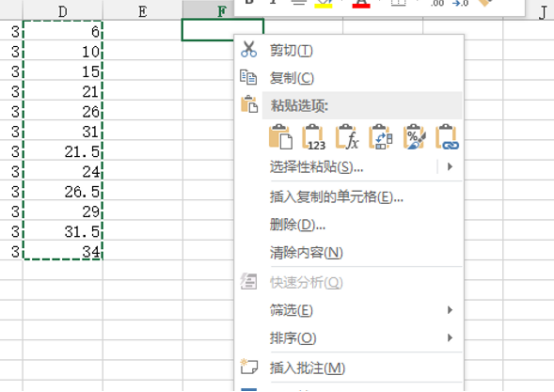This screenshot has width=554, height=392.
Task: Click column D cell with value 34
Action: point(63,251)
